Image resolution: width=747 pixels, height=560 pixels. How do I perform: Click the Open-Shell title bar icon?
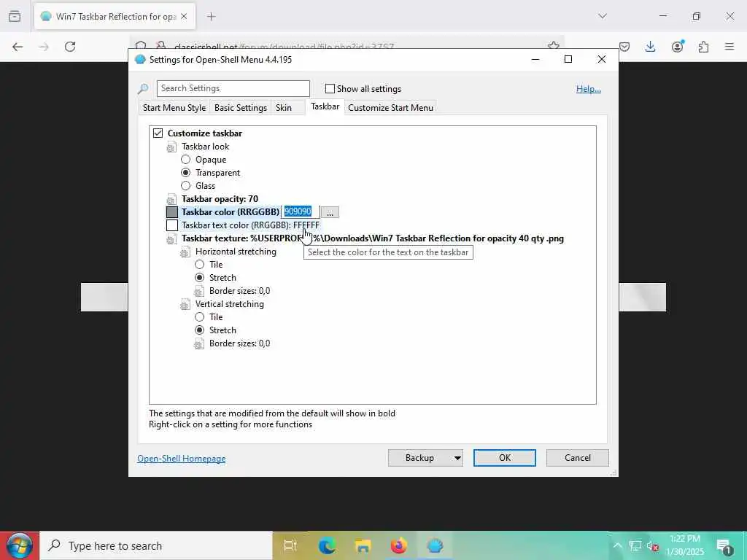pyautogui.click(x=140, y=60)
